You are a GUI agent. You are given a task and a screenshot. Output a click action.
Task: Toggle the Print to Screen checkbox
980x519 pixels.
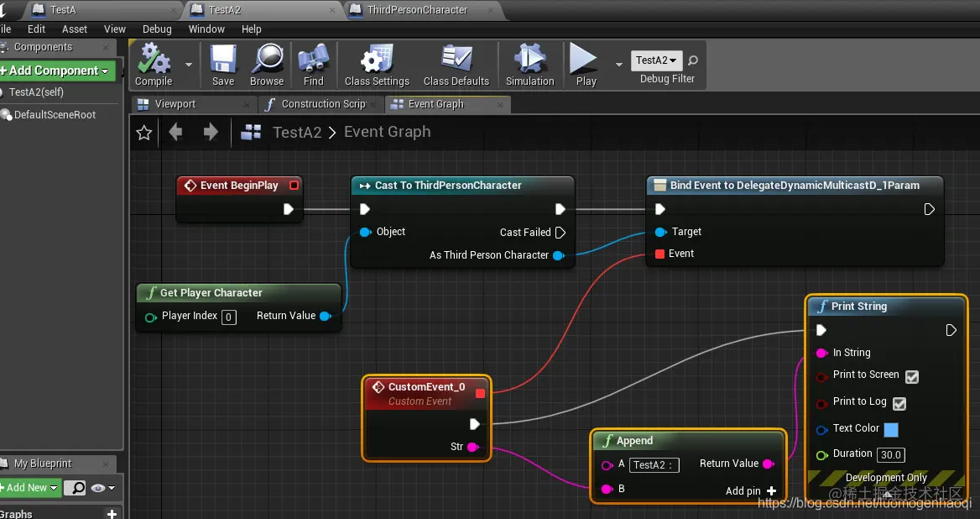pos(912,376)
